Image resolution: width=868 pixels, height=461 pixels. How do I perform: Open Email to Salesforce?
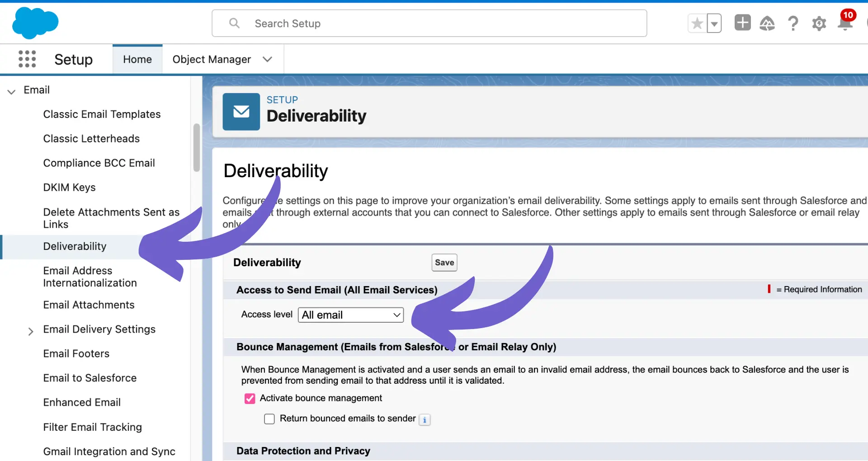[x=90, y=378]
